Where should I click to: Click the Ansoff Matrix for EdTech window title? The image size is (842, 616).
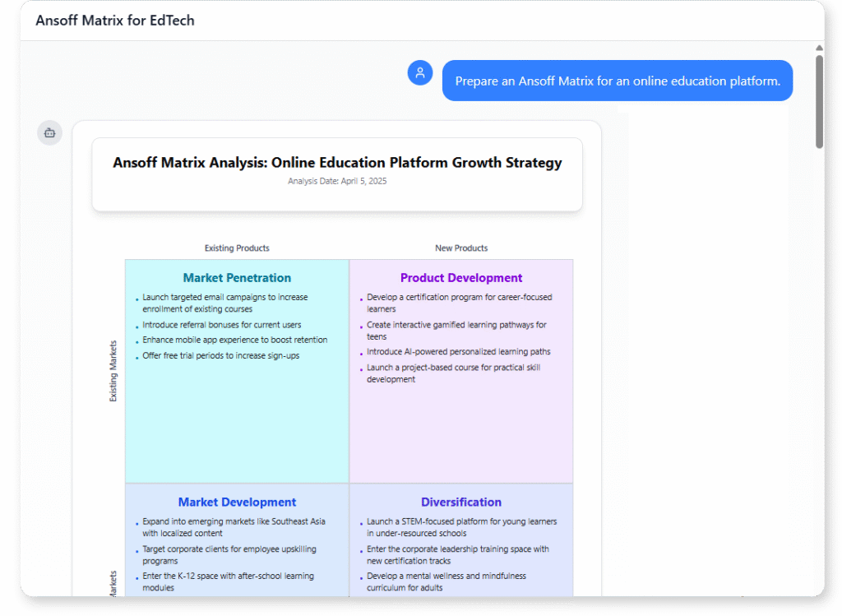(x=114, y=20)
